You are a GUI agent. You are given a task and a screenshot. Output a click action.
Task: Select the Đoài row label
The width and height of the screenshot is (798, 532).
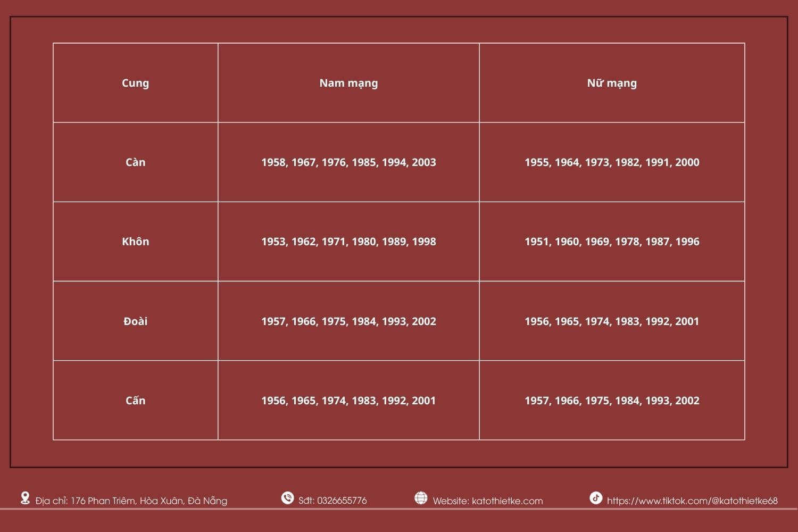pyautogui.click(x=136, y=321)
